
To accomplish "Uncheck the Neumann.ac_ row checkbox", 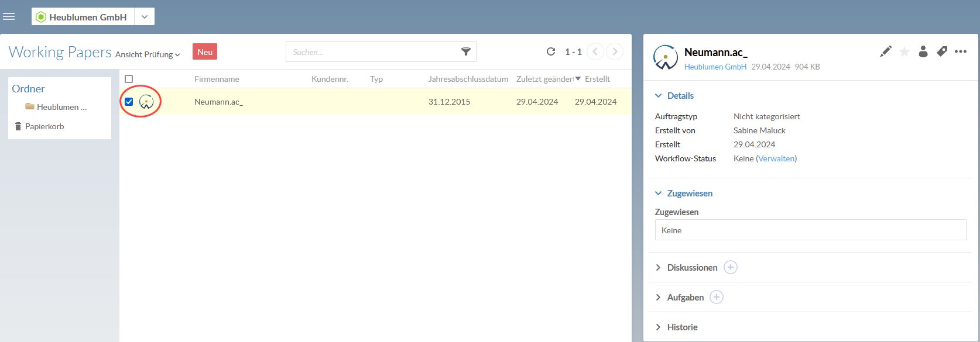I will click(129, 102).
